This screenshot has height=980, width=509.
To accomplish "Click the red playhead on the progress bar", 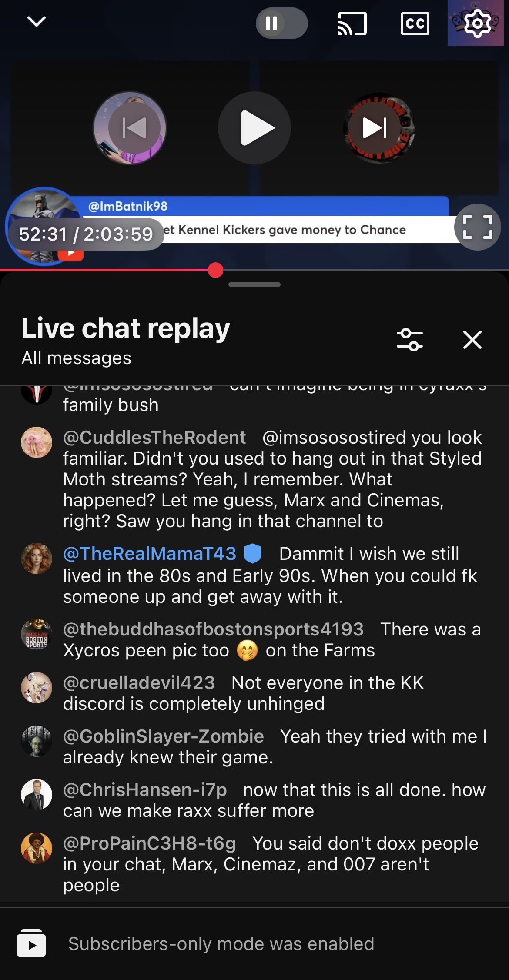I will tap(215, 270).
